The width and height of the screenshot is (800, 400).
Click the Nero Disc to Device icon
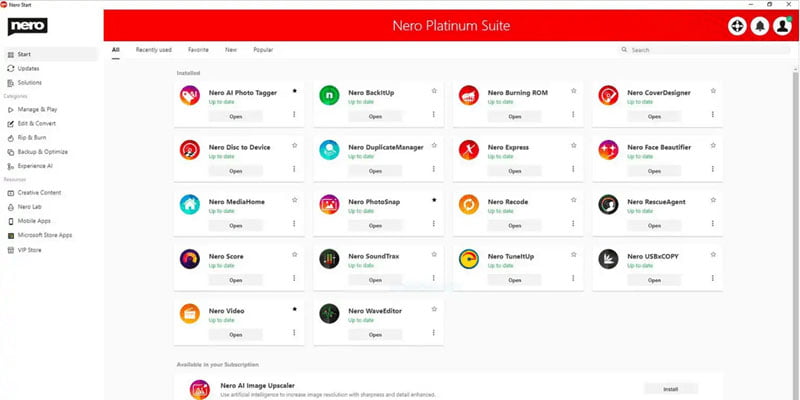point(190,150)
